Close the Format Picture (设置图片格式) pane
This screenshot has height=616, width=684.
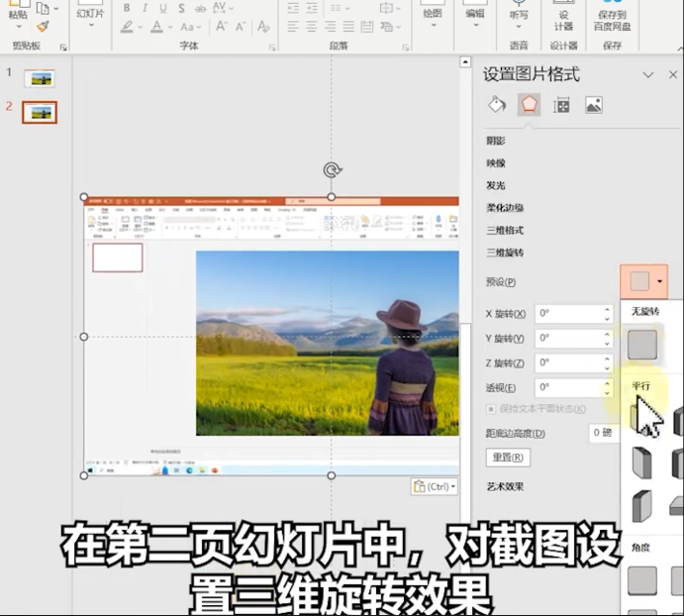coord(673,74)
